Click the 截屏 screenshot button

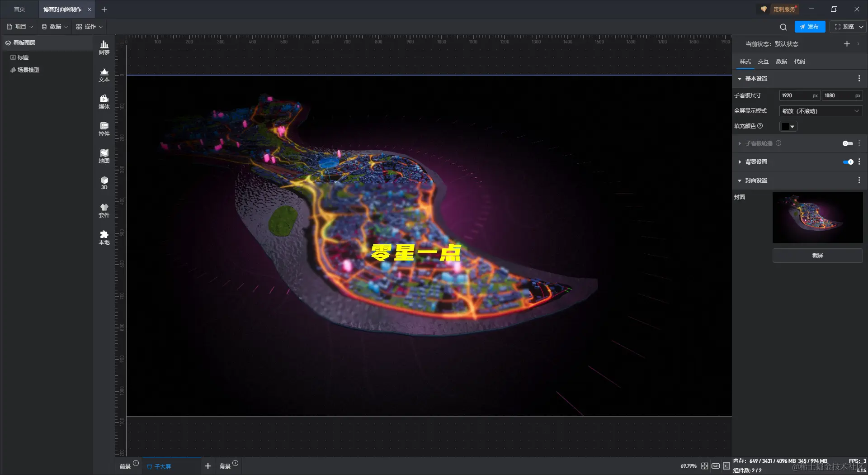pyautogui.click(x=817, y=256)
